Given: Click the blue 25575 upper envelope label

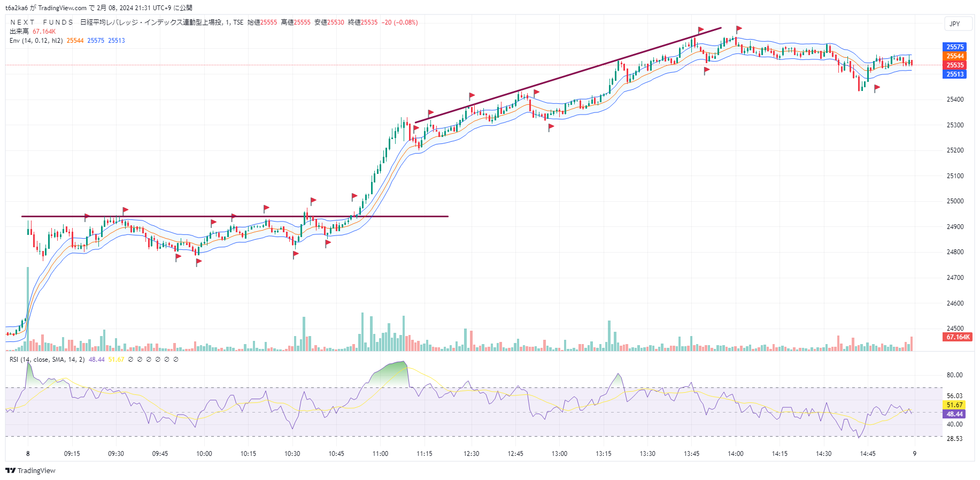Looking at the screenshot, I should pyautogui.click(x=955, y=47).
